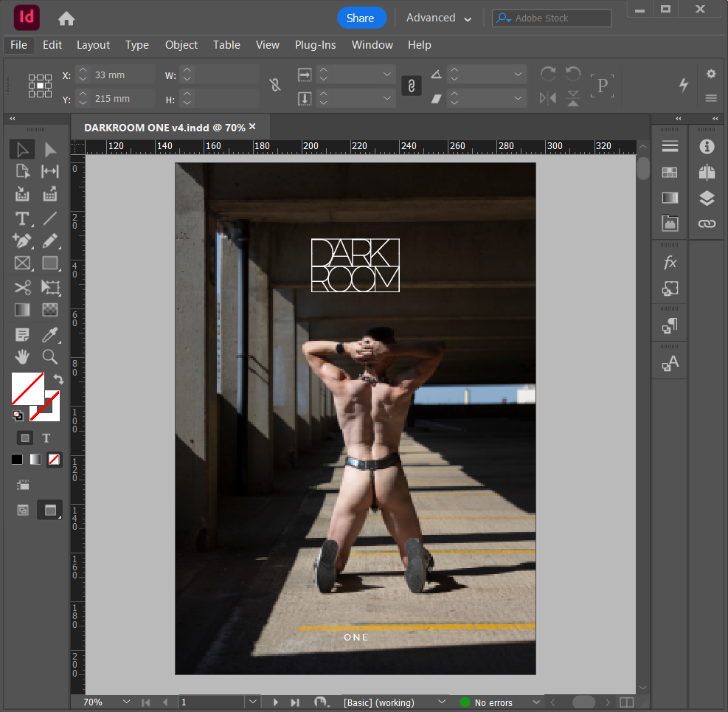Open the File menu

pyautogui.click(x=18, y=45)
